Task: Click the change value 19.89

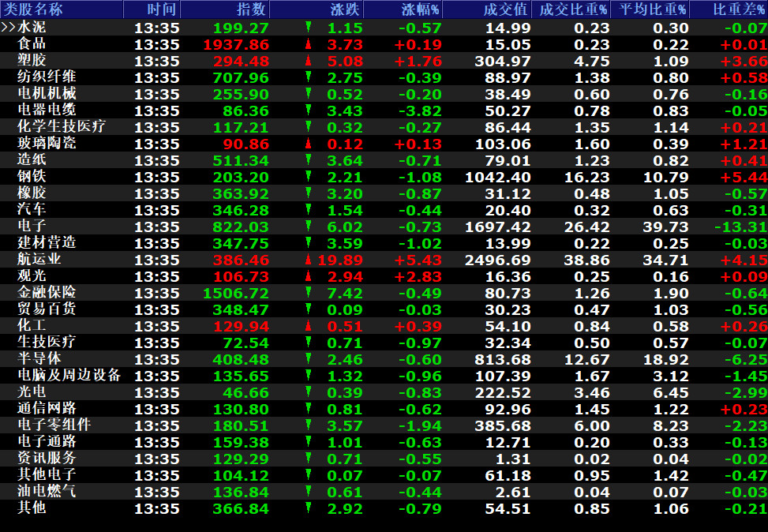Action: (340, 260)
